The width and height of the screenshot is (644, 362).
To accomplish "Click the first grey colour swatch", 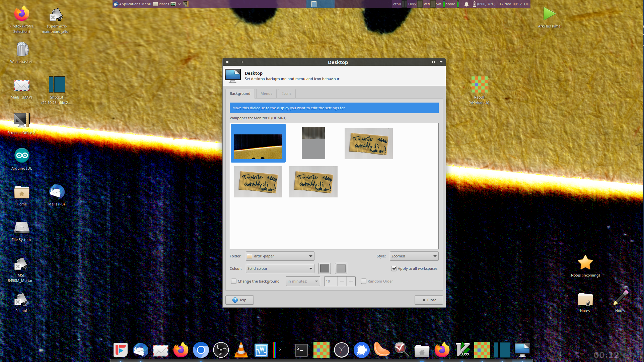I will pos(325,268).
